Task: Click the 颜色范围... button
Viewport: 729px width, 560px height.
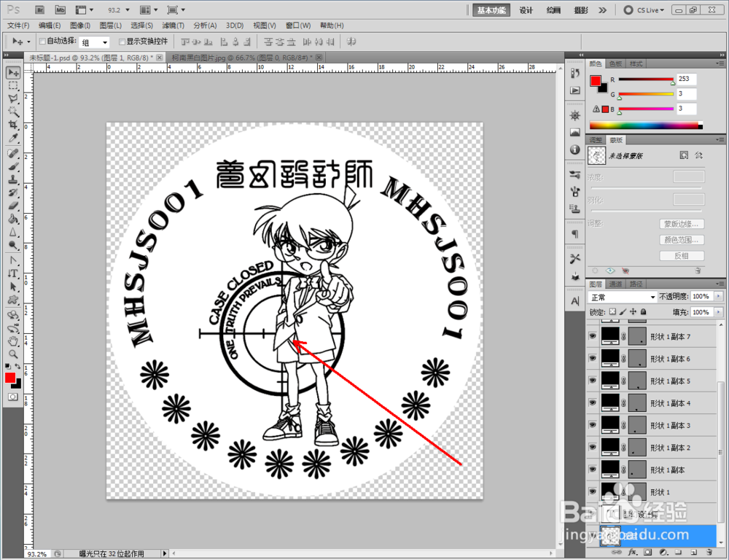Action: click(x=681, y=240)
